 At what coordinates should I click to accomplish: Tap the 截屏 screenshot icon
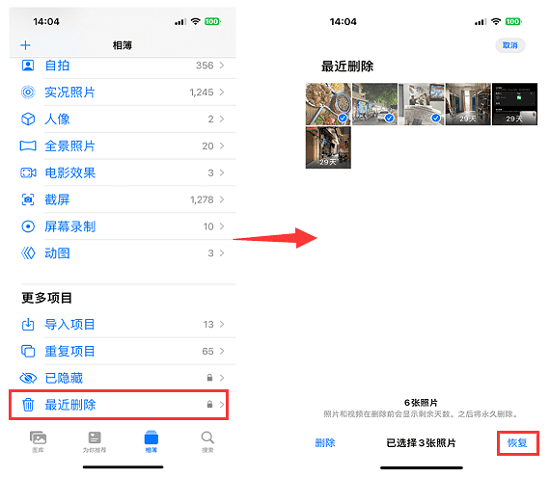click(x=28, y=200)
